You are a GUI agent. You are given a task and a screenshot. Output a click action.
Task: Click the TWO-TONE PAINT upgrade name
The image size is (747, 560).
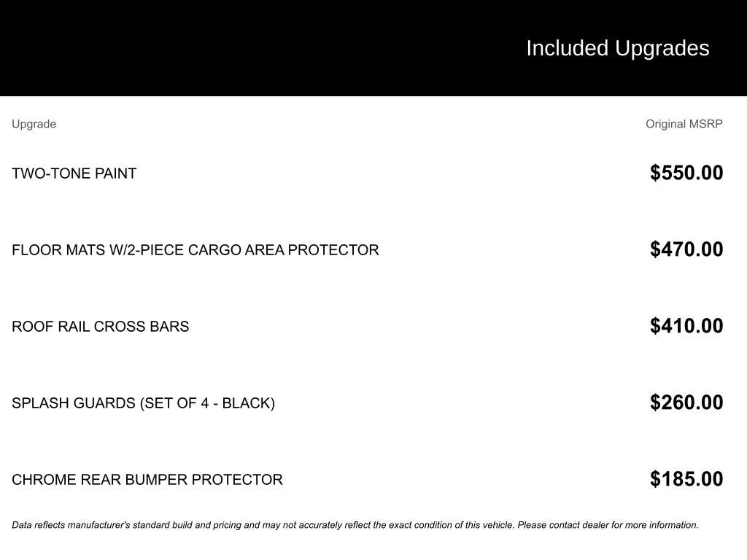tap(74, 174)
